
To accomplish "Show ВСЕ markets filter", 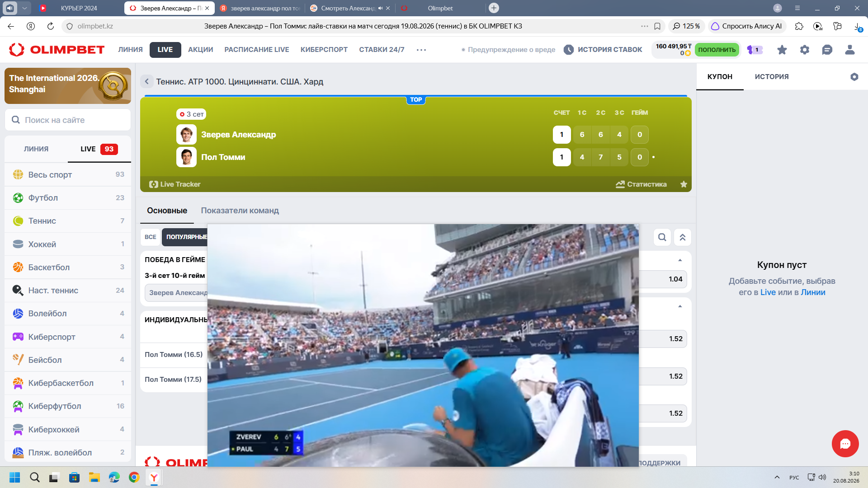I will pyautogui.click(x=151, y=237).
